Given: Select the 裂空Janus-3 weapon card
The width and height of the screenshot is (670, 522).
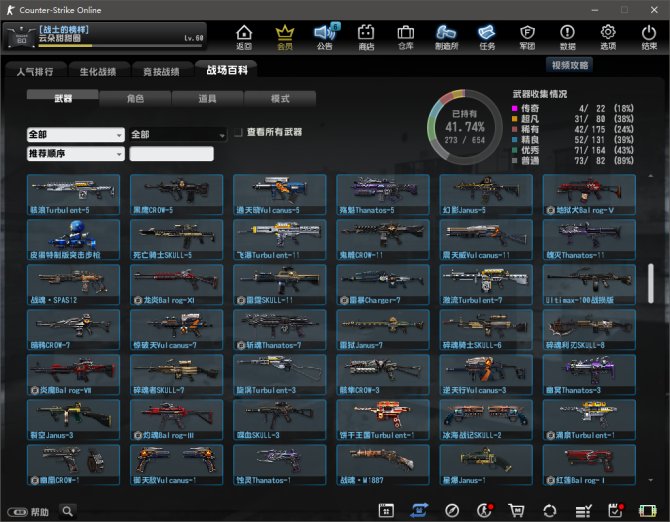Looking at the screenshot, I should (x=73, y=419).
